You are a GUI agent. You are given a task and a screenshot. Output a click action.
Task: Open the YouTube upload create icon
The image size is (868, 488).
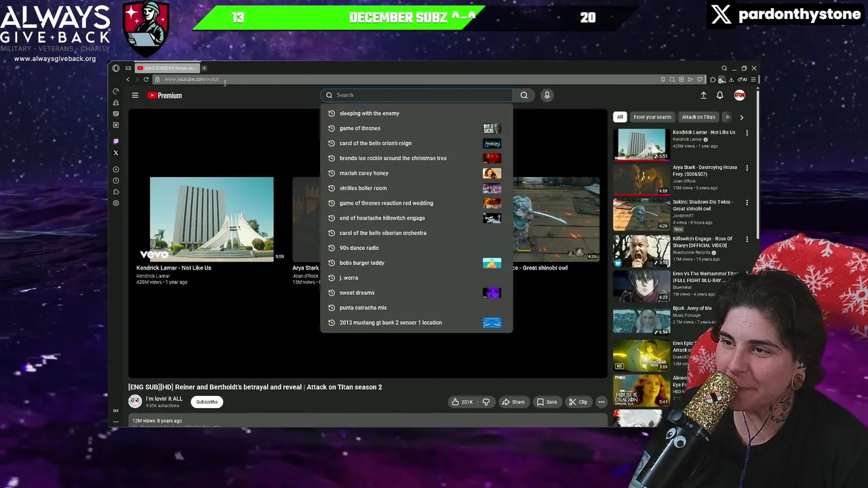point(703,96)
